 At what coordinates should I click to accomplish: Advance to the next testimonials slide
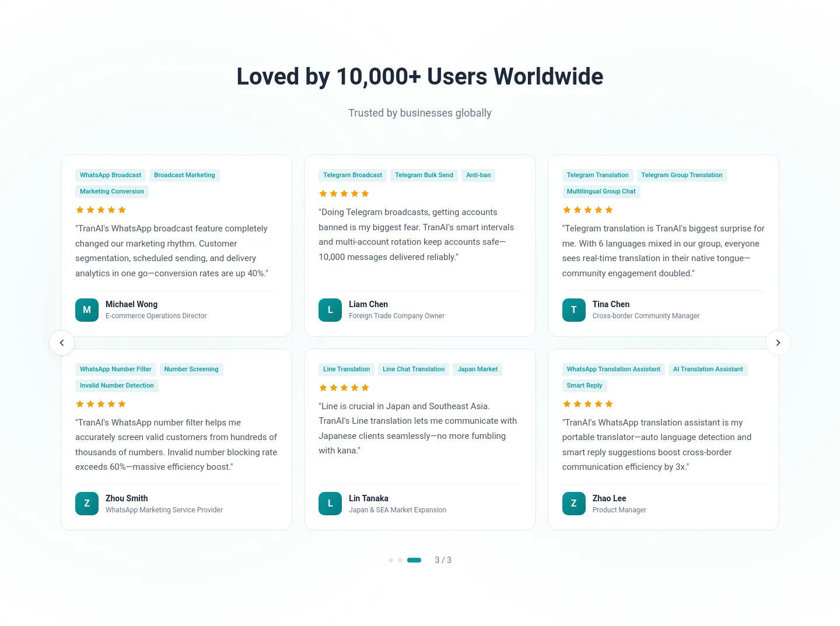tap(778, 343)
